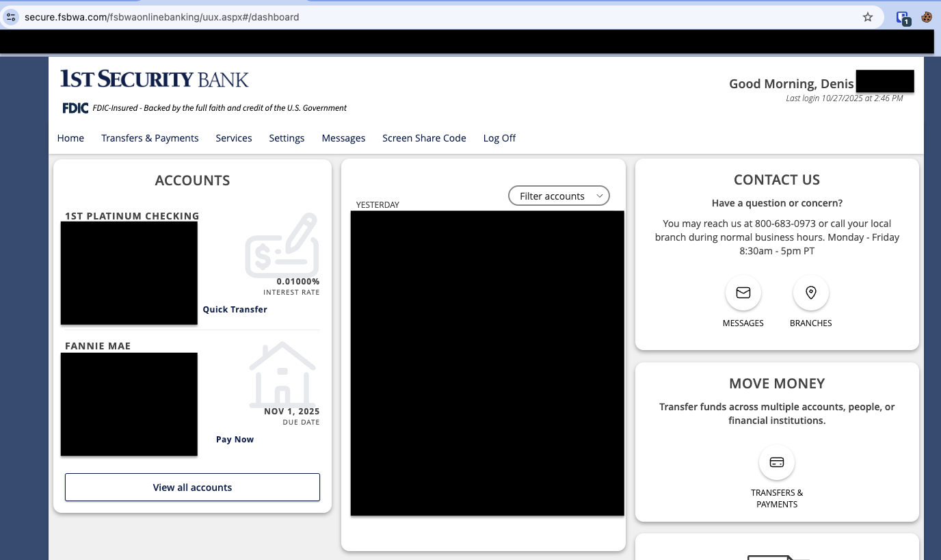Click the FDIC logo
Screen dimensions: 941x560
click(x=75, y=108)
